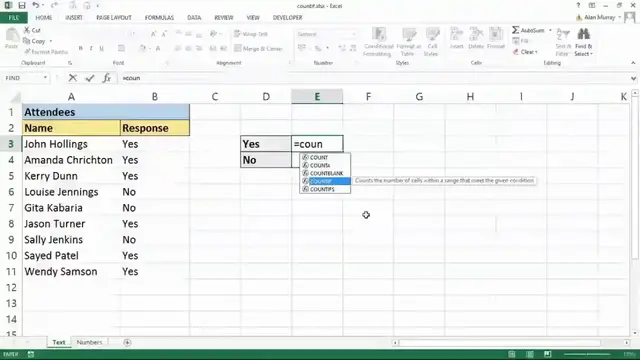Switch to the HOME tab
This screenshot has width=640, height=360.
[x=44, y=18]
